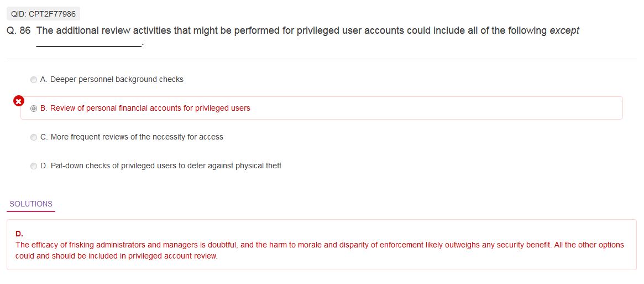644x284 pixels.
Task: Click 'Review of personal financial accounts' answer text
Action: (x=150, y=109)
